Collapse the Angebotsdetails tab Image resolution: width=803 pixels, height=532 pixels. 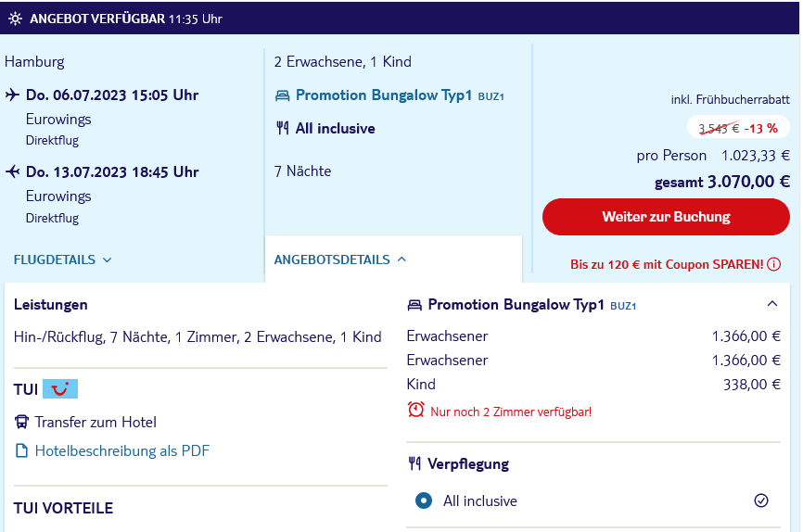pyautogui.click(x=340, y=260)
